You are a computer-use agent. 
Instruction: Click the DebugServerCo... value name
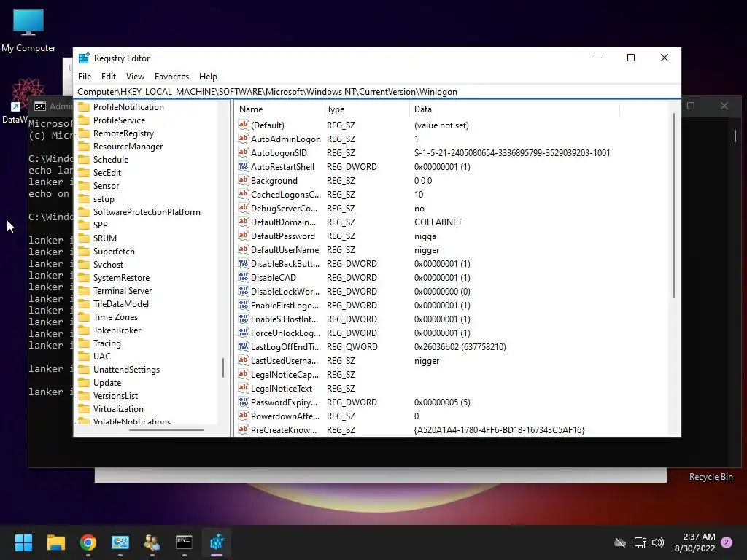click(284, 208)
